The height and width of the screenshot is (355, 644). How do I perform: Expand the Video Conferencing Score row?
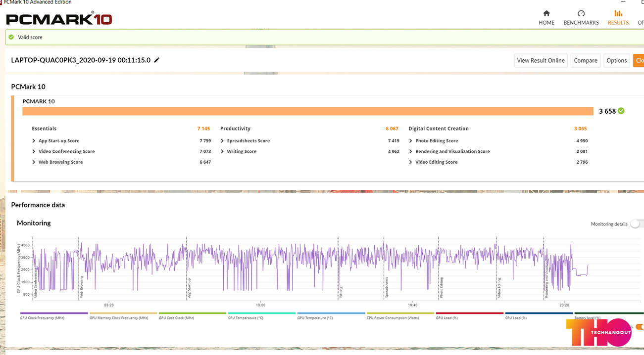(x=34, y=151)
